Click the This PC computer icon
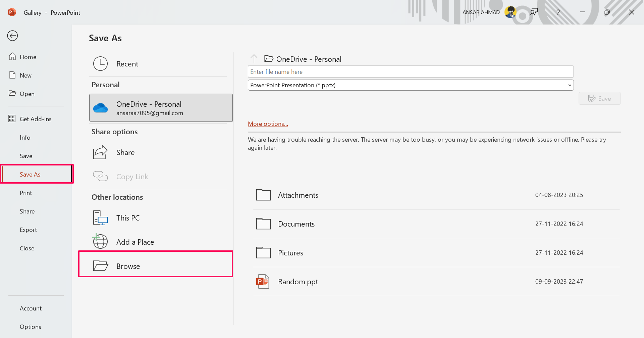This screenshot has width=644, height=338. (x=100, y=218)
